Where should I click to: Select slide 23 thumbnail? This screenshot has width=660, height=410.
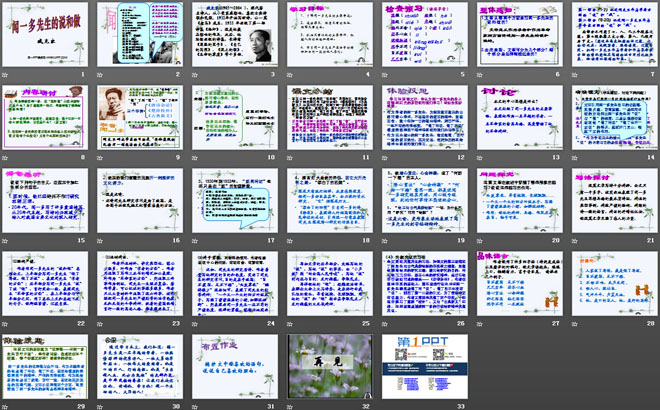pos(140,283)
